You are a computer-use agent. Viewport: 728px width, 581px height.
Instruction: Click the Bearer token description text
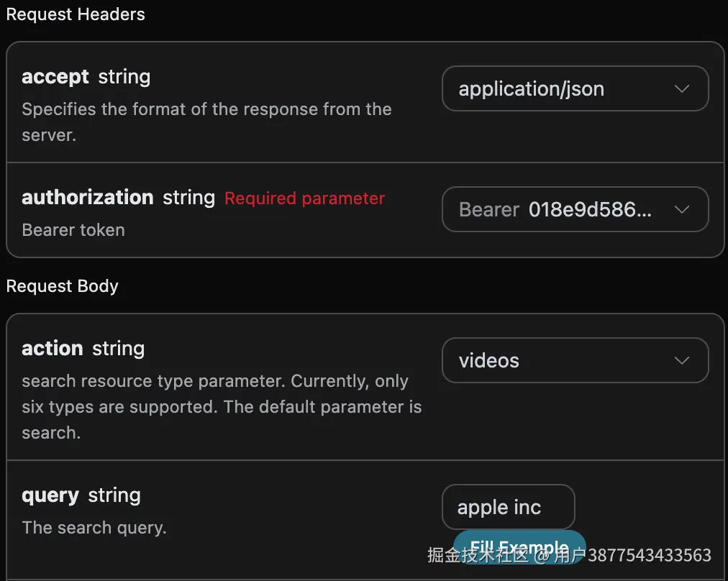73,230
